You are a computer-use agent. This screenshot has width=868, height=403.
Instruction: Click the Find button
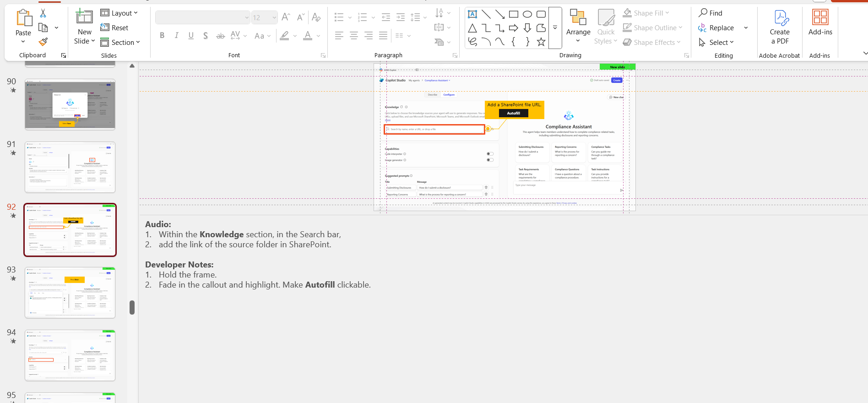point(711,13)
